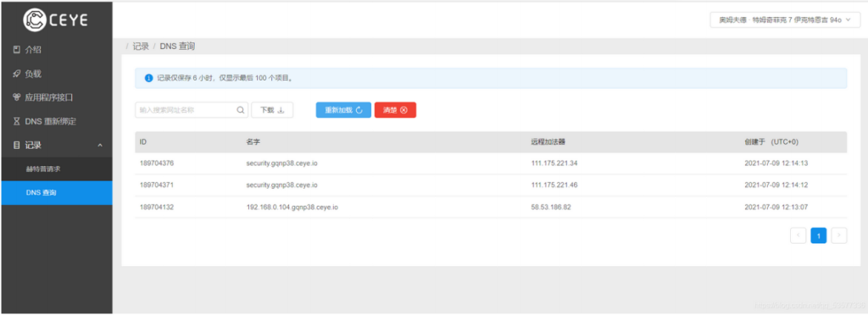Screen dimensions: 868x315
Task: Click timestamp 2021-07-09 12:14:12
Action: 777,185
